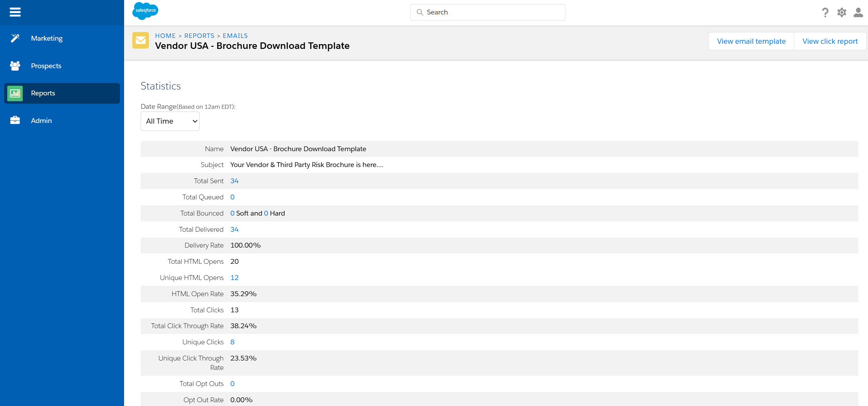The width and height of the screenshot is (868, 406).
Task: Click the Prospects people icon
Action: [15, 66]
